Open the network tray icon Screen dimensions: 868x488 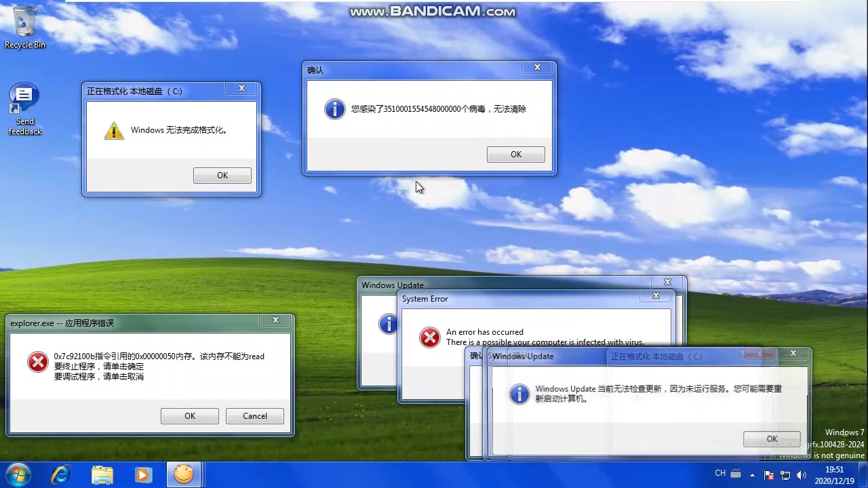coord(785,475)
